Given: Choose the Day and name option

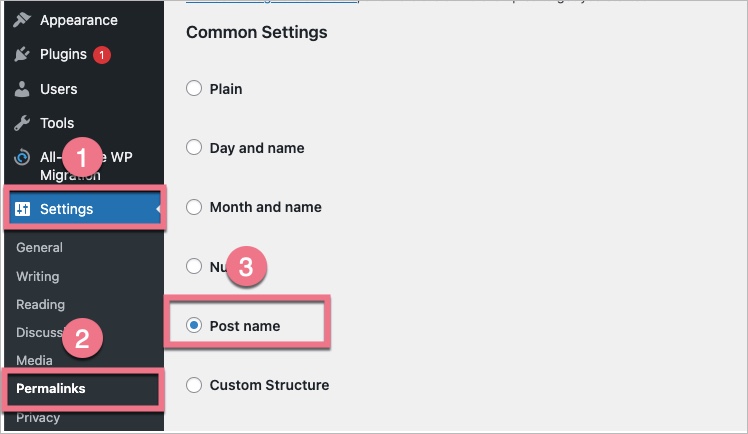Looking at the screenshot, I should coord(194,148).
